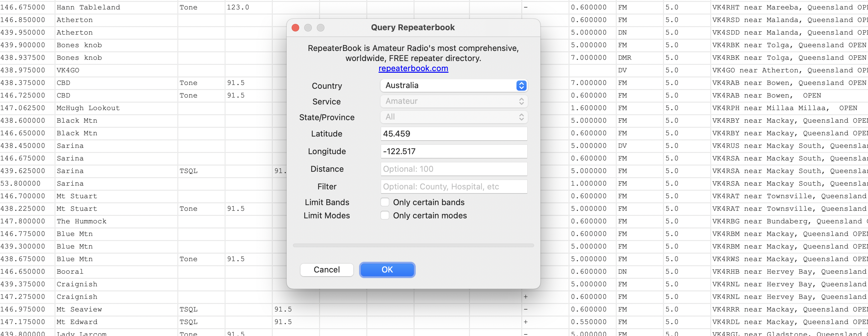Click the VK4GO name cell
This screenshot has width=868, height=336.
coord(116,70)
